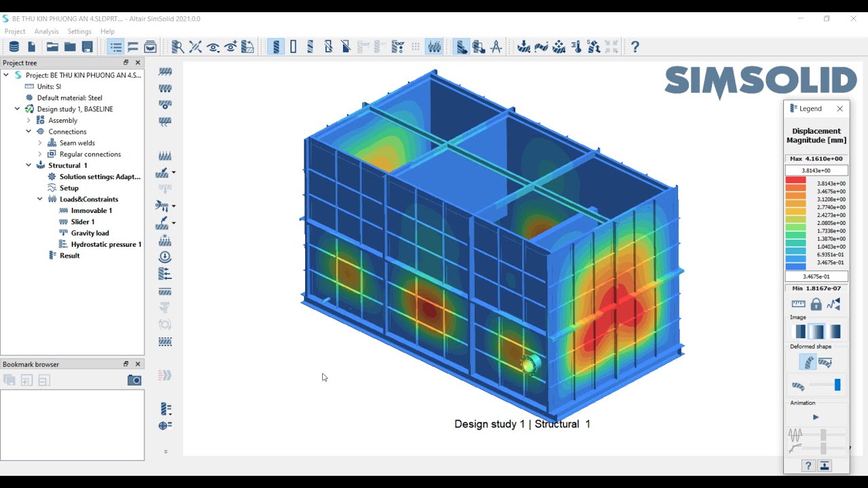The width and height of the screenshot is (868, 488).
Task: Expand the Assembly tree node
Action: [x=28, y=120]
